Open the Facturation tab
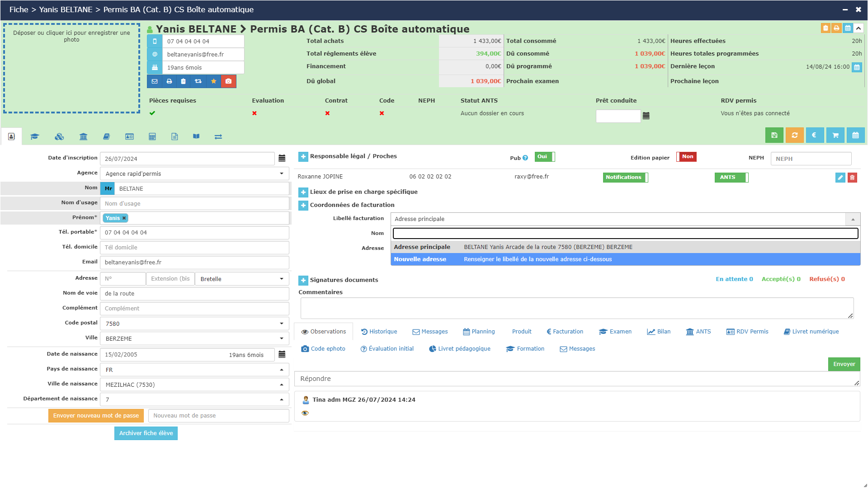The height and width of the screenshot is (488, 868). point(565,332)
